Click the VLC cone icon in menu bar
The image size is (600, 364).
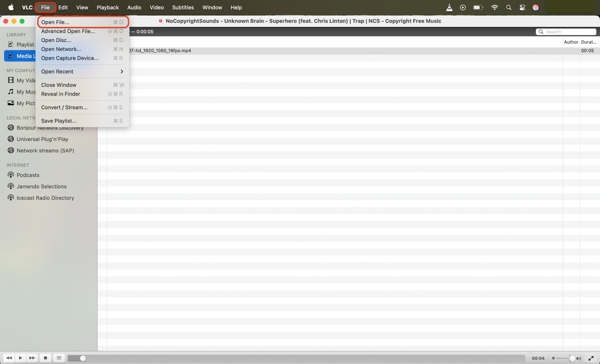pos(449,8)
